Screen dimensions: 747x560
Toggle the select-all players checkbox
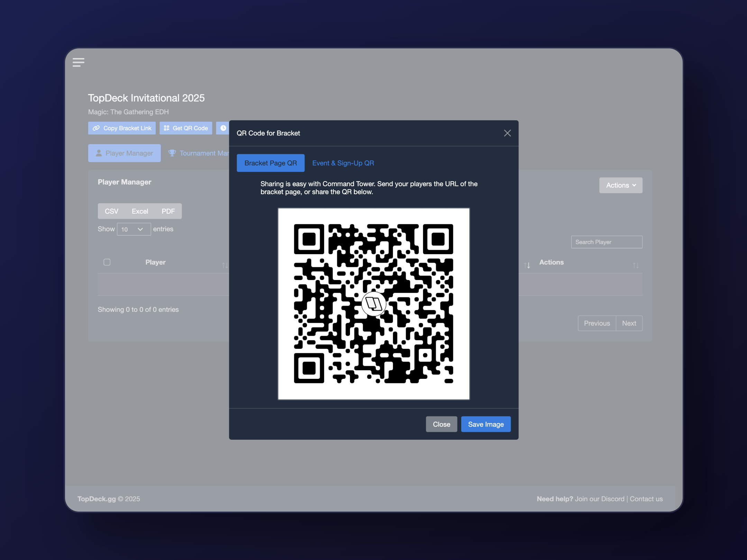click(107, 262)
